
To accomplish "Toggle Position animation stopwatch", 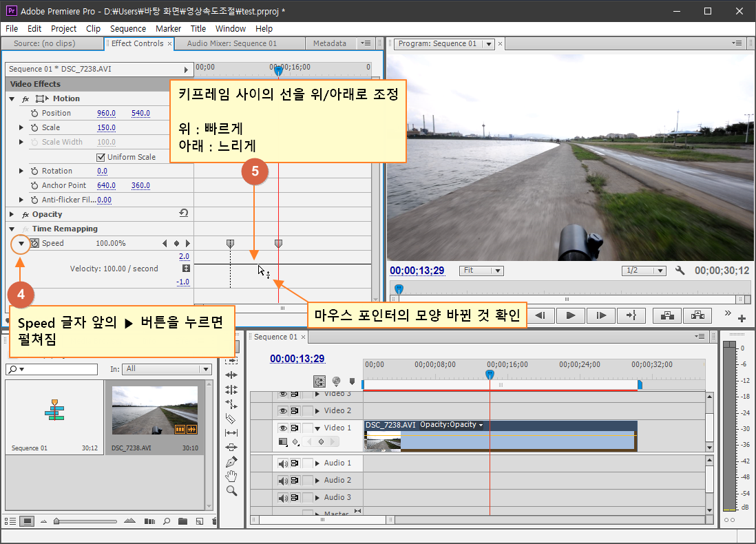I will click(x=34, y=114).
